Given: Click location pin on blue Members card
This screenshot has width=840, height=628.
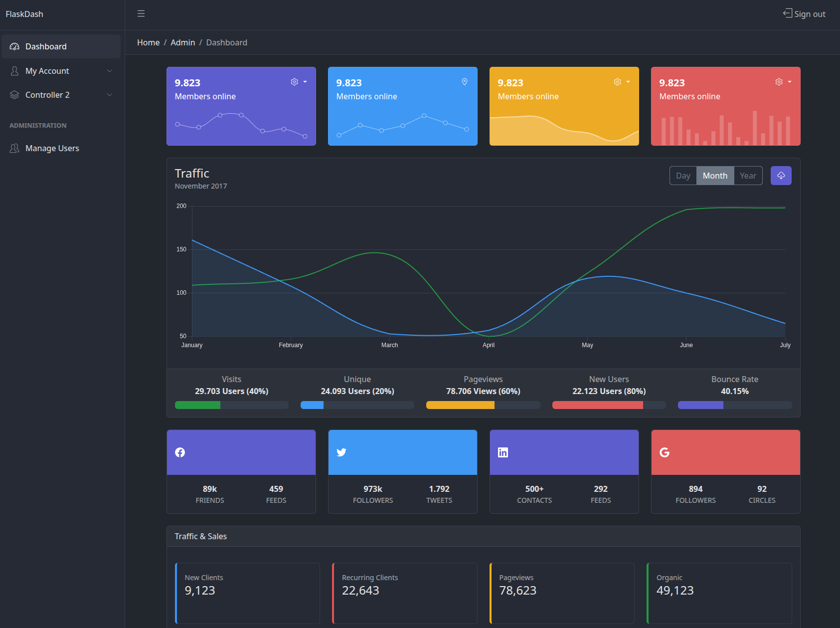Looking at the screenshot, I should [465, 82].
